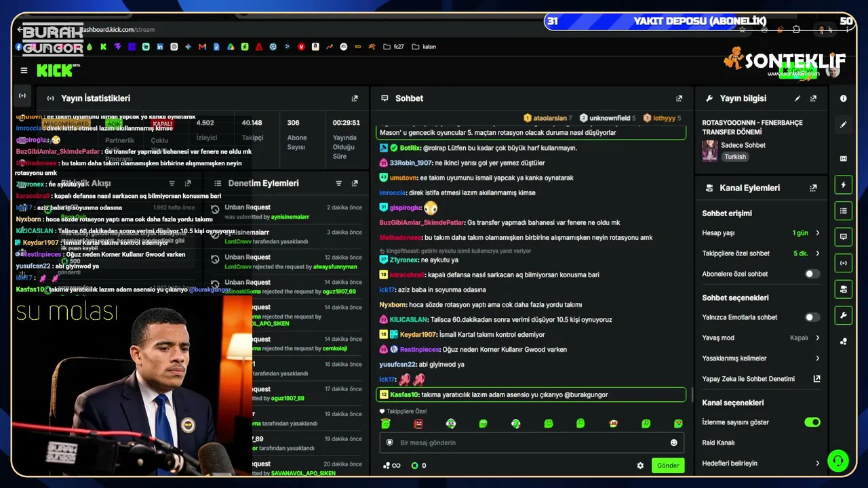Focus the Bir mesaj gönderin input field
This screenshot has height=488, width=868.
click(x=532, y=443)
